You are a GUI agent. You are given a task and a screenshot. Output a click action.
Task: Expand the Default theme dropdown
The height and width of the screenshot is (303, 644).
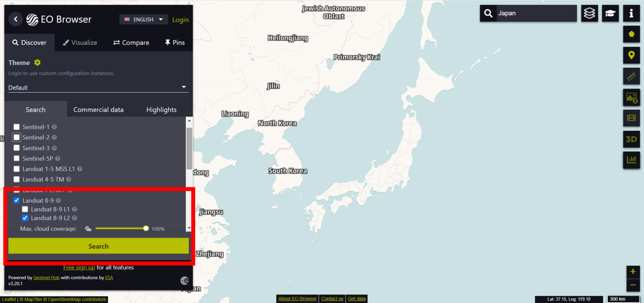98,87
